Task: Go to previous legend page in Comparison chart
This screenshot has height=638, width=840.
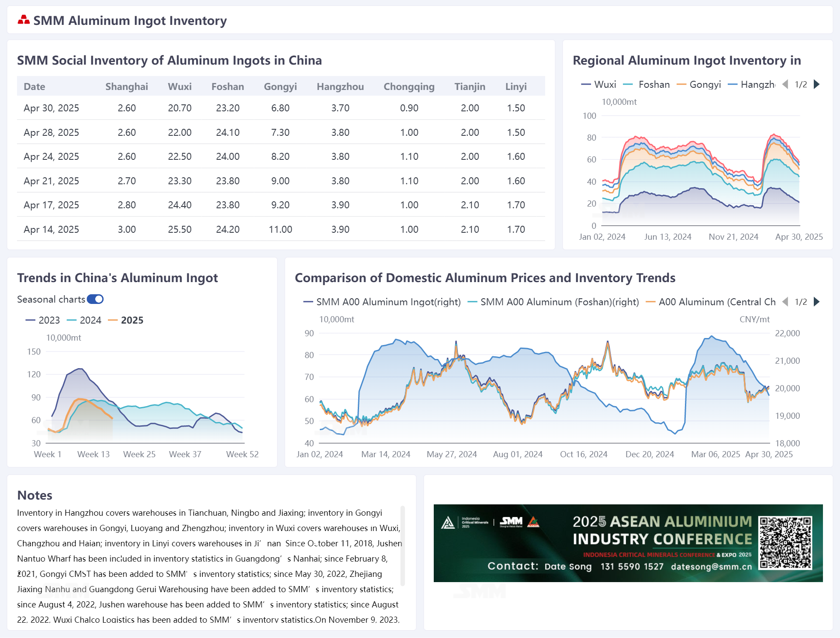Action: coord(785,302)
